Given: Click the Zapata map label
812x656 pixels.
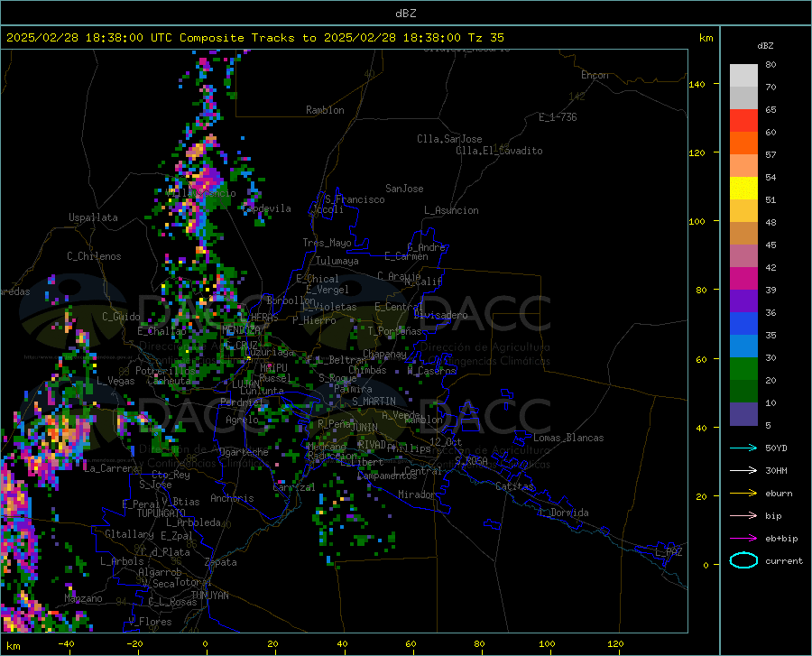Looking at the screenshot, I should coord(221,562).
